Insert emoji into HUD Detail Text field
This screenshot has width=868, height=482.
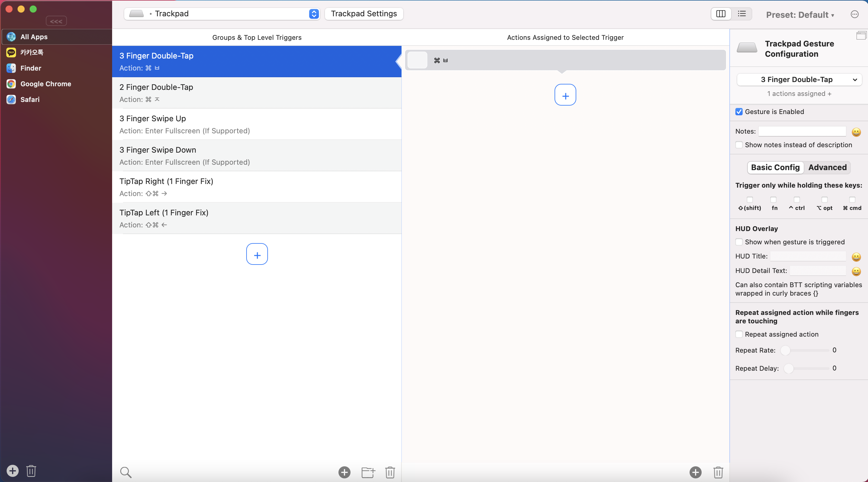(856, 271)
